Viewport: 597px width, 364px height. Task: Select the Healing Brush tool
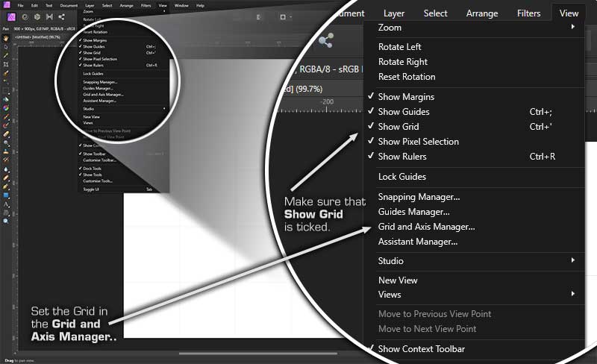pyautogui.click(x=6, y=177)
